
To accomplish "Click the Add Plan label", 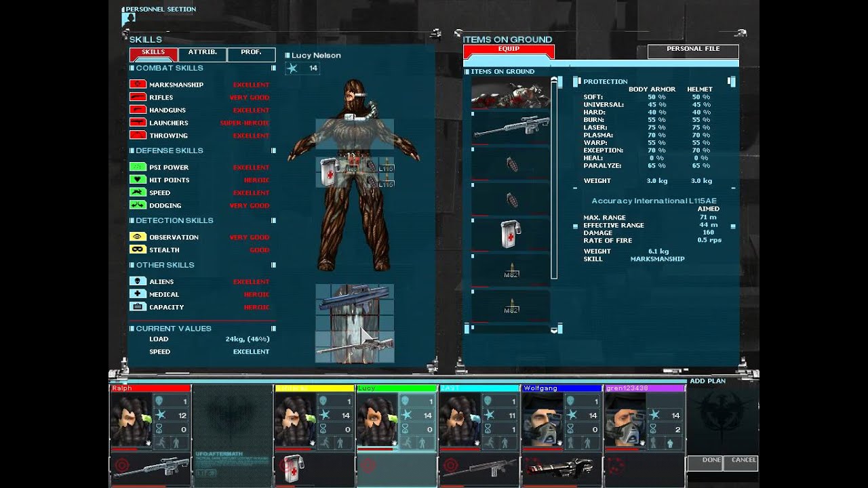I will click(x=708, y=381).
